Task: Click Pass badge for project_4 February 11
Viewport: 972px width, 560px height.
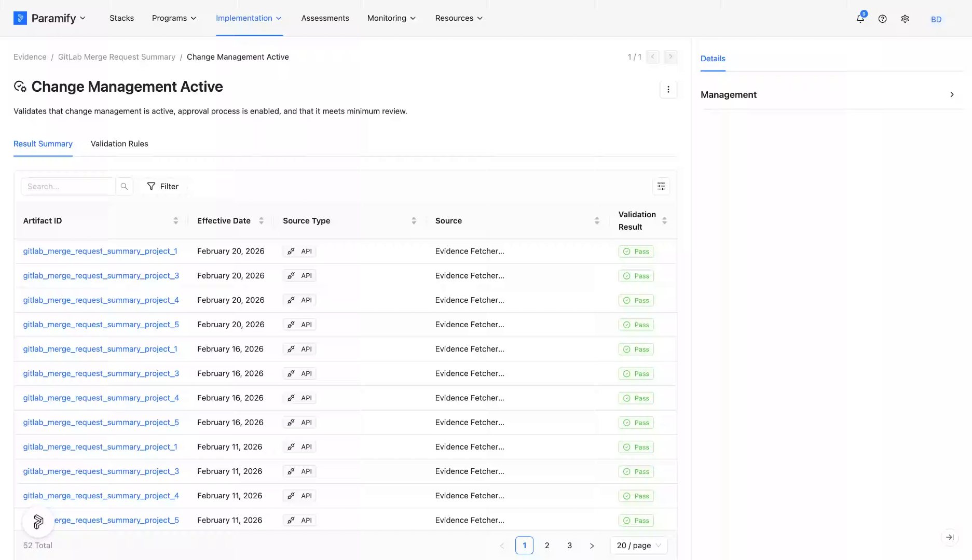Action: 636,496
